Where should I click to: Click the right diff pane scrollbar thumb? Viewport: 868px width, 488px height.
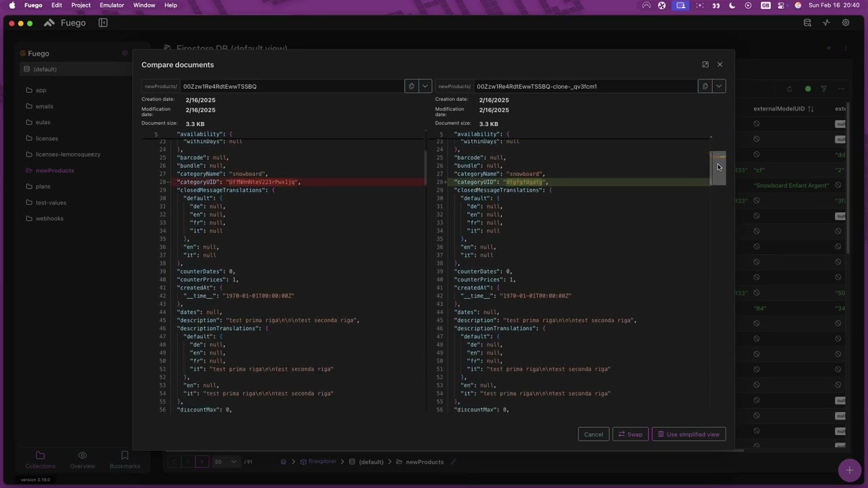click(x=718, y=168)
